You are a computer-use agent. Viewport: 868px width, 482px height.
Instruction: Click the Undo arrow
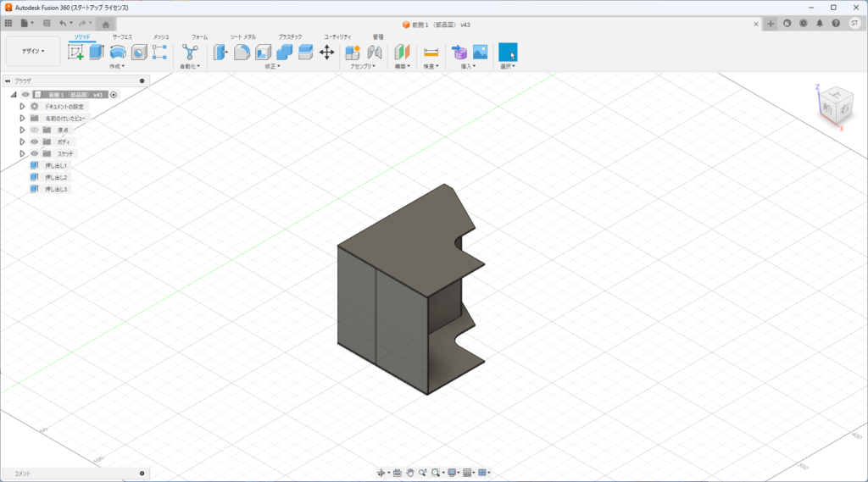coord(63,23)
